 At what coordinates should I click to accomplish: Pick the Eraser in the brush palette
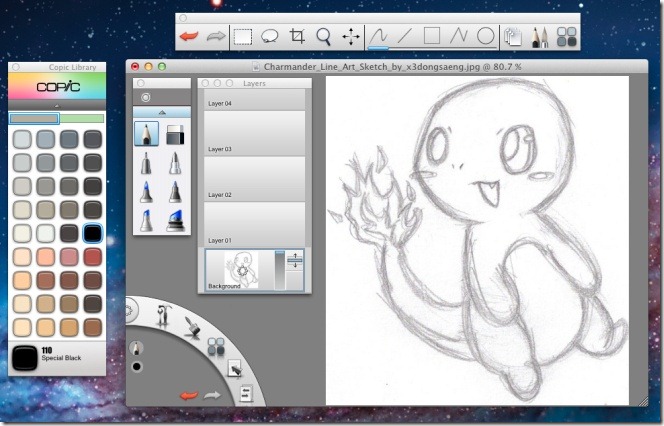pos(174,133)
